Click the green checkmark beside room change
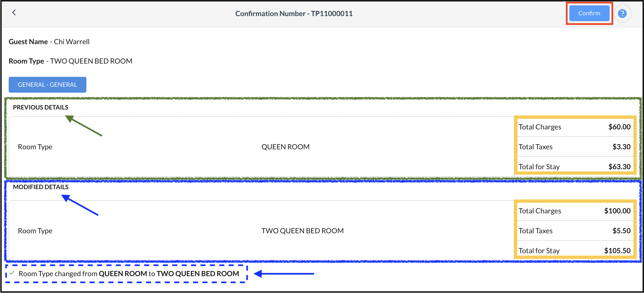Viewport: 644px width, 293px height. (x=12, y=273)
